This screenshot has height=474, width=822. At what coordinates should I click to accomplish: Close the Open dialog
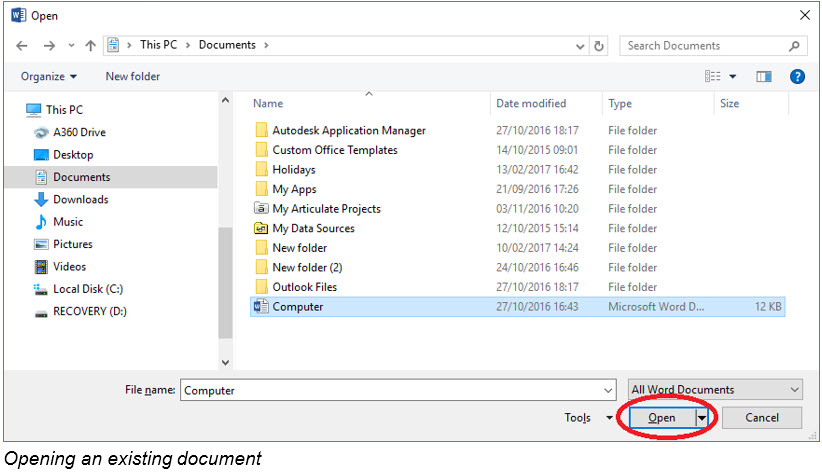click(805, 15)
